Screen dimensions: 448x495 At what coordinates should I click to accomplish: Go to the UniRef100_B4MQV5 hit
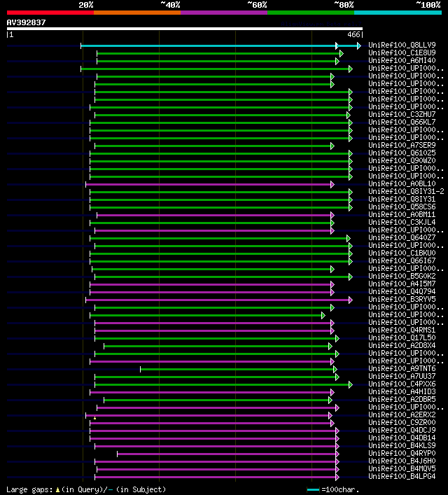click(x=402, y=469)
